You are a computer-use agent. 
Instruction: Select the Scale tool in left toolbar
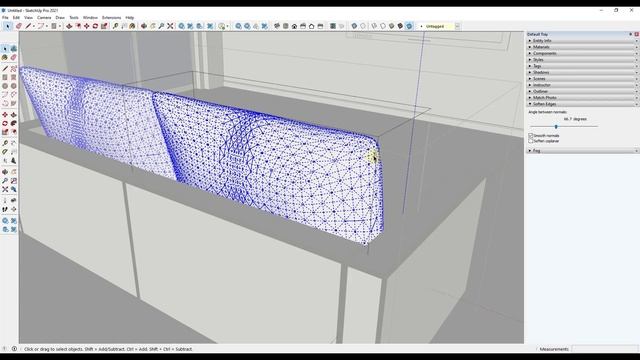point(5,132)
